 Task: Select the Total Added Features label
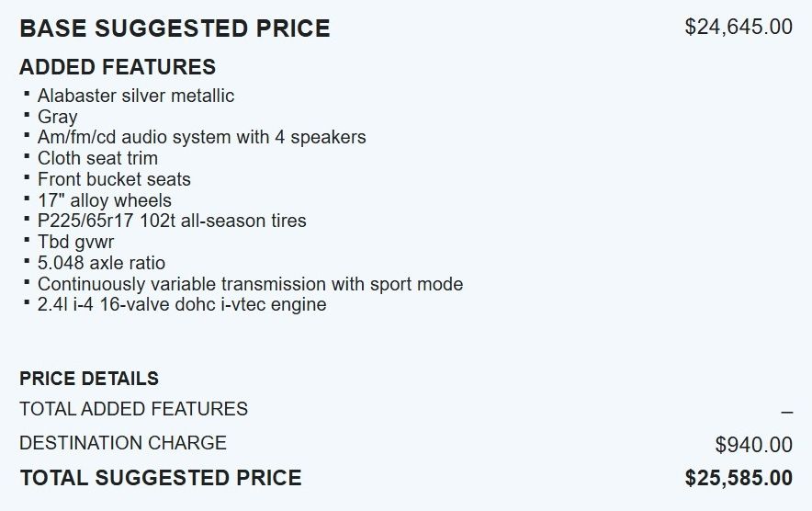tap(133, 409)
